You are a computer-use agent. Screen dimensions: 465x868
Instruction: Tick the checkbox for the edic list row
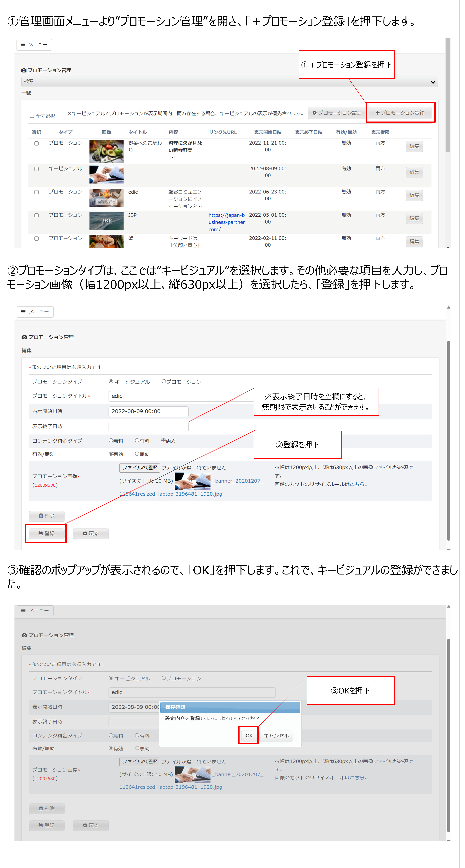click(36, 192)
